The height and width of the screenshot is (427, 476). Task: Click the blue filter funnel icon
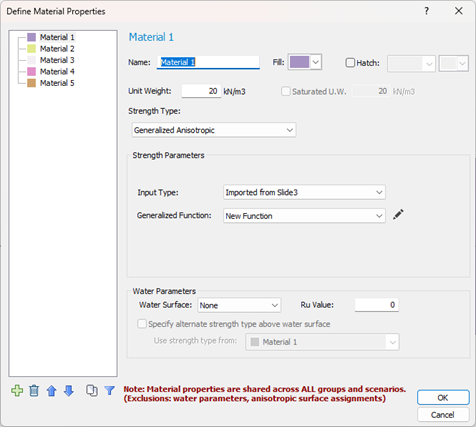(109, 390)
